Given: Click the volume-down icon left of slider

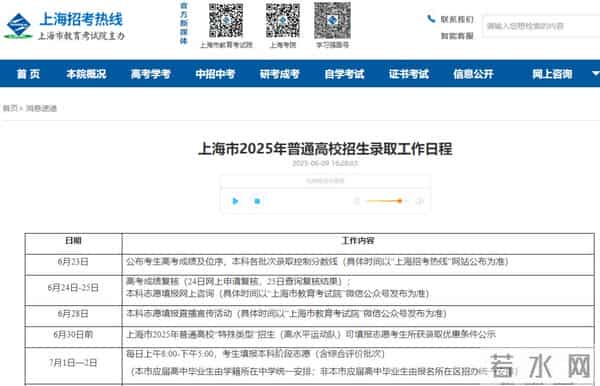Looking at the screenshot, I should coord(357,201).
